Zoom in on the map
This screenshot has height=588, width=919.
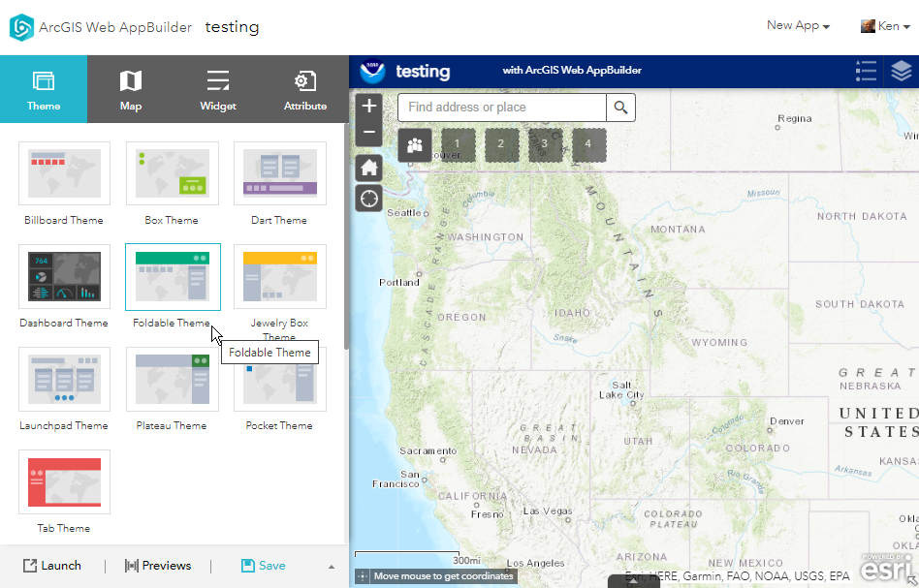click(x=369, y=106)
